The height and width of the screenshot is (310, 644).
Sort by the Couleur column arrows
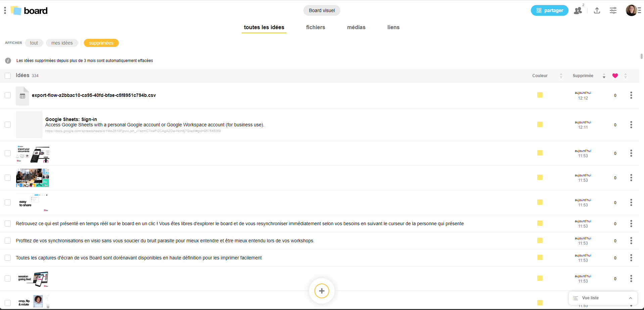561,76
